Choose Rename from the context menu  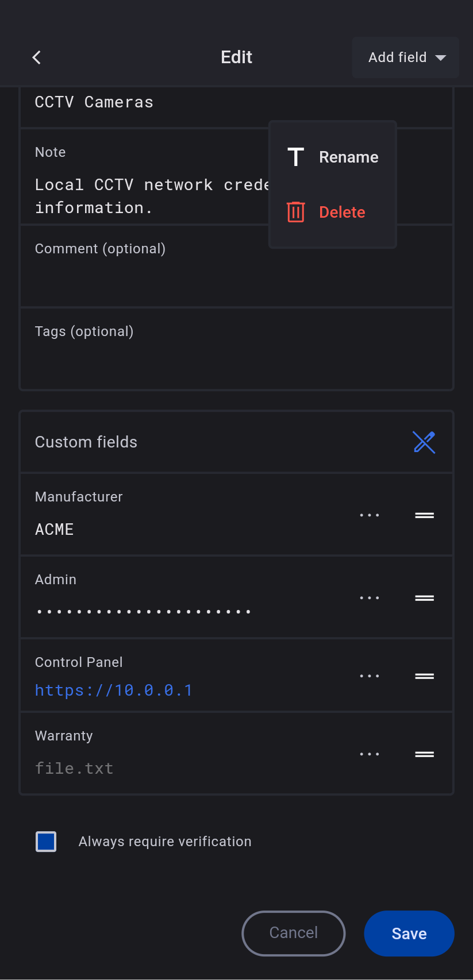333,157
